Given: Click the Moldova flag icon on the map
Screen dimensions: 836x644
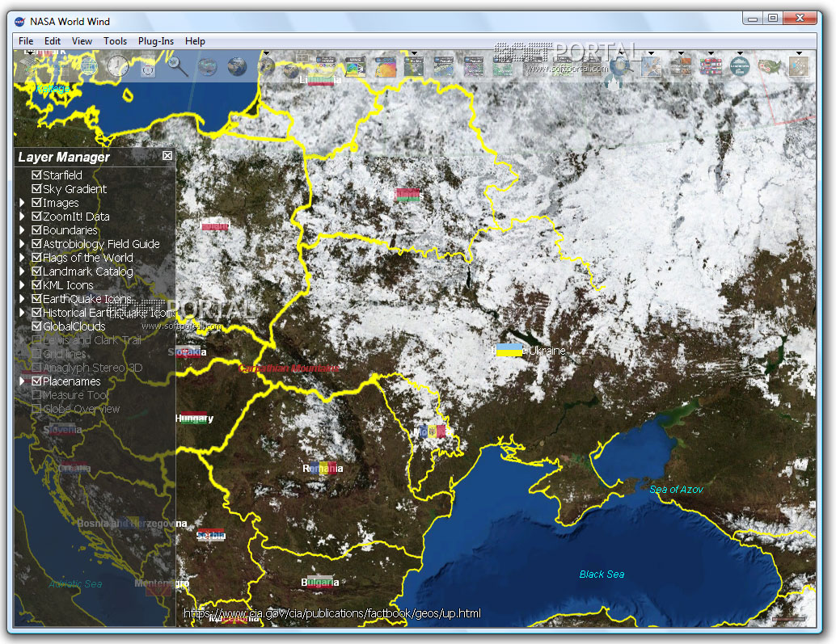Looking at the screenshot, I should 433,431.
